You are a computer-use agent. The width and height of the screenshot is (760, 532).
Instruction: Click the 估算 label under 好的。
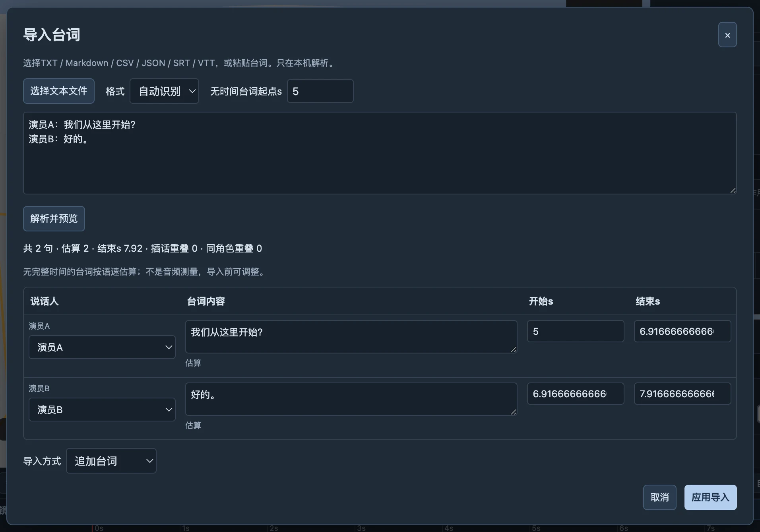193,425
